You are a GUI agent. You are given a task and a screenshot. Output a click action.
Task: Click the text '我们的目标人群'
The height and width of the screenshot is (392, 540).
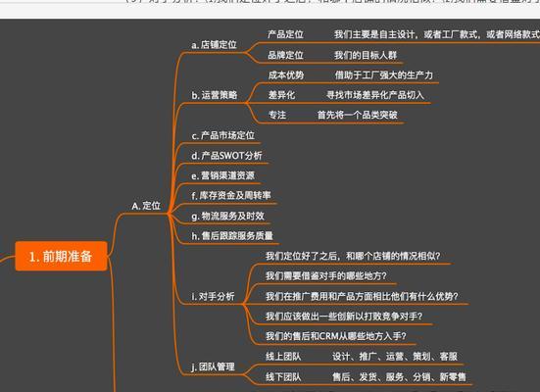[x=366, y=55]
